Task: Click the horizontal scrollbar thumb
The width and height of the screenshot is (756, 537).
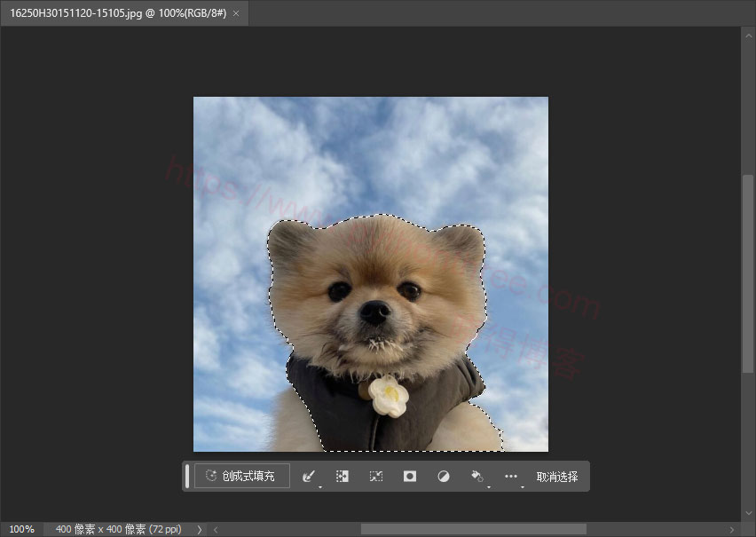Action: point(474,529)
